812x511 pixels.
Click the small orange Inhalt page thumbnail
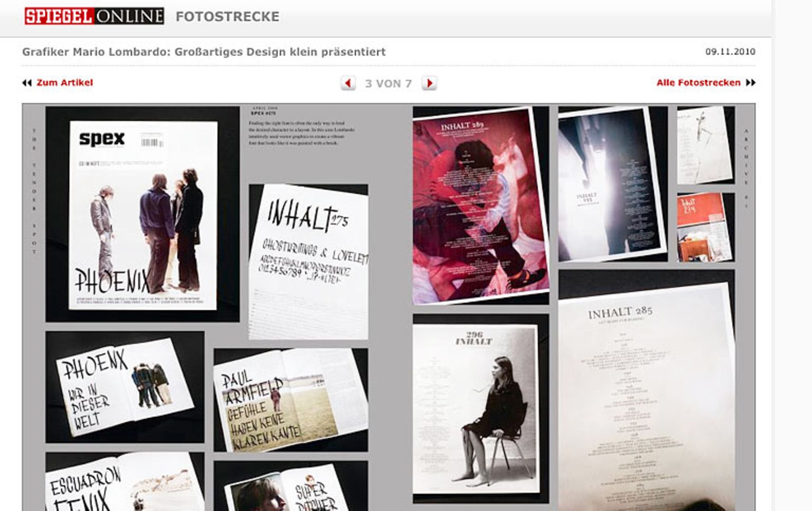pos(705,227)
